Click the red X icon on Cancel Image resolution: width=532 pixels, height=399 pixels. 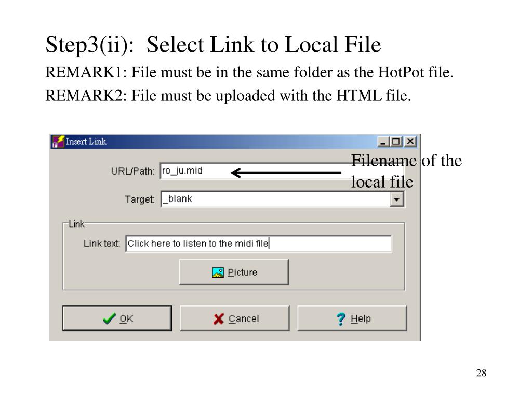tap(219, 319)
